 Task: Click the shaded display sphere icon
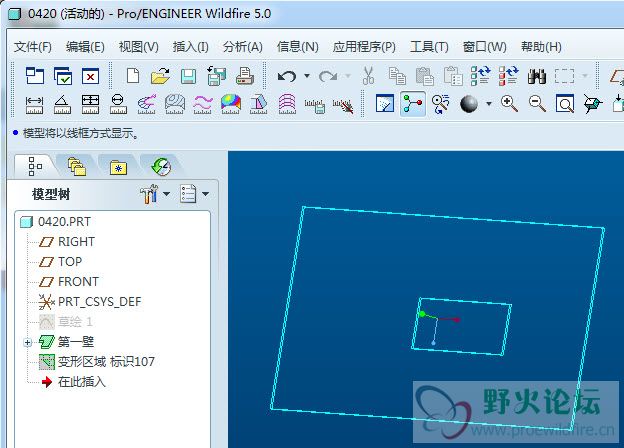469,104
